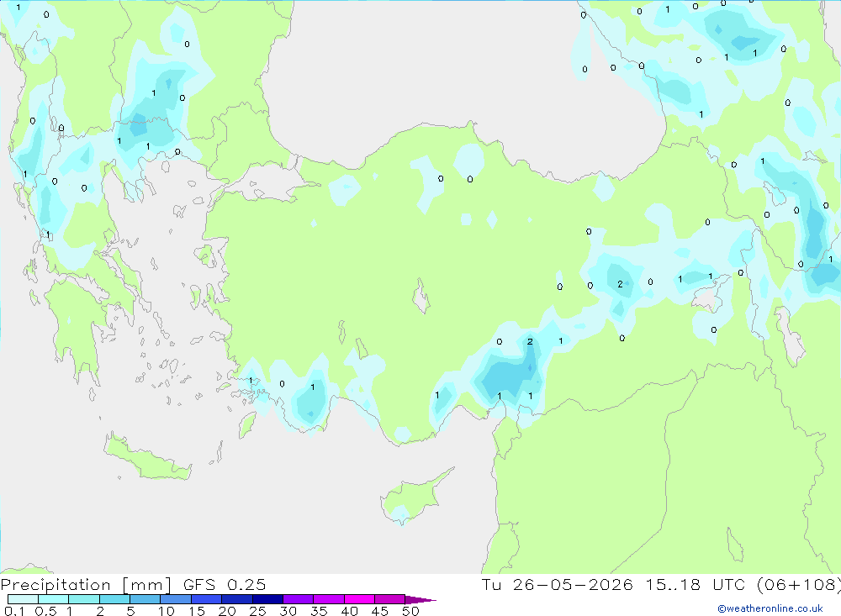Pick the 40–45 mm magenta legend swatch

[x=359, y=599]
